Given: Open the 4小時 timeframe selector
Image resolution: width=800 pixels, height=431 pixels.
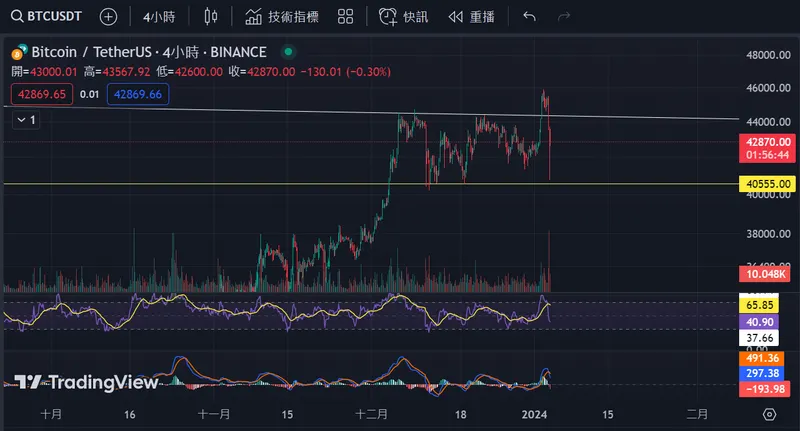Looking at the screenshot, I should [159, 17].
